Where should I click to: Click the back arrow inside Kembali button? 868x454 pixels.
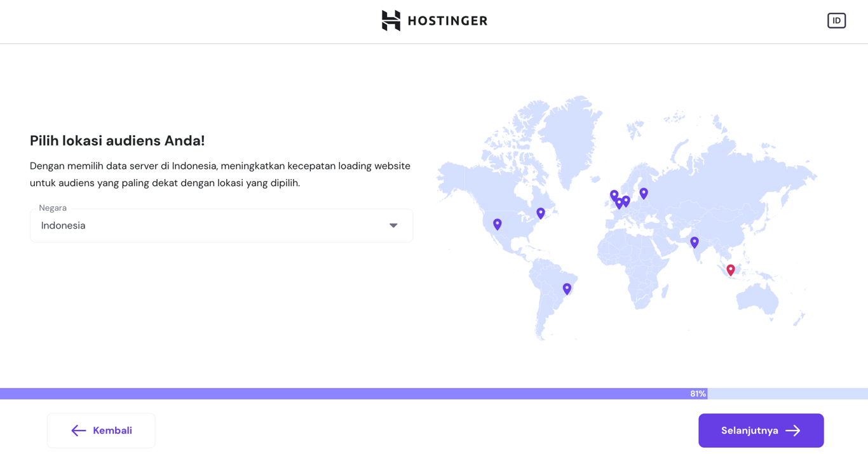[78, 431]
